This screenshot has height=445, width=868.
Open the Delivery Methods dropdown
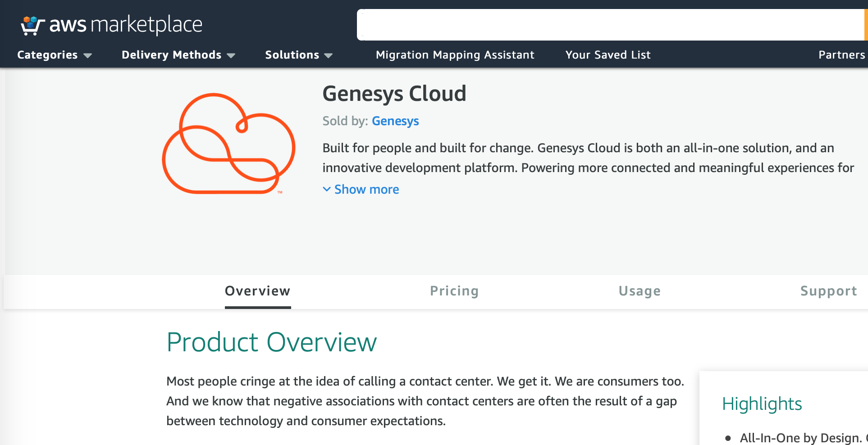178,55
